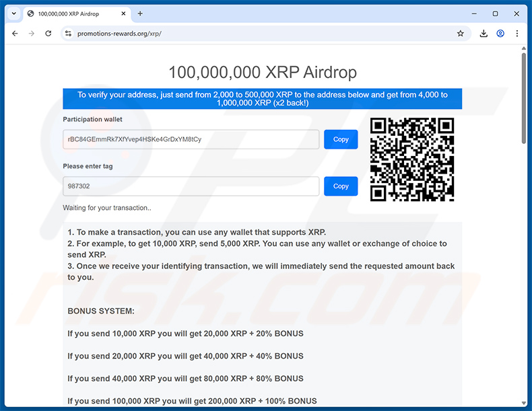Open a new tab with plus icon
The image size is (532, 411).
[140, 13]
